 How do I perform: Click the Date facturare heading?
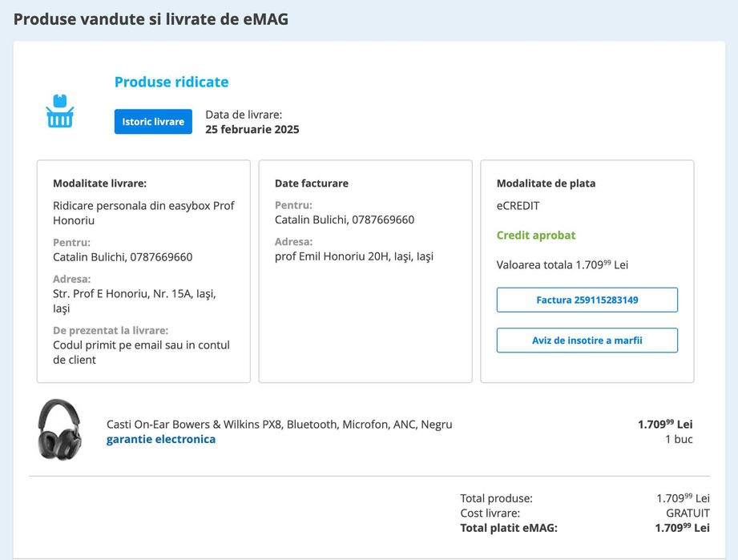[x=312, y=183]
